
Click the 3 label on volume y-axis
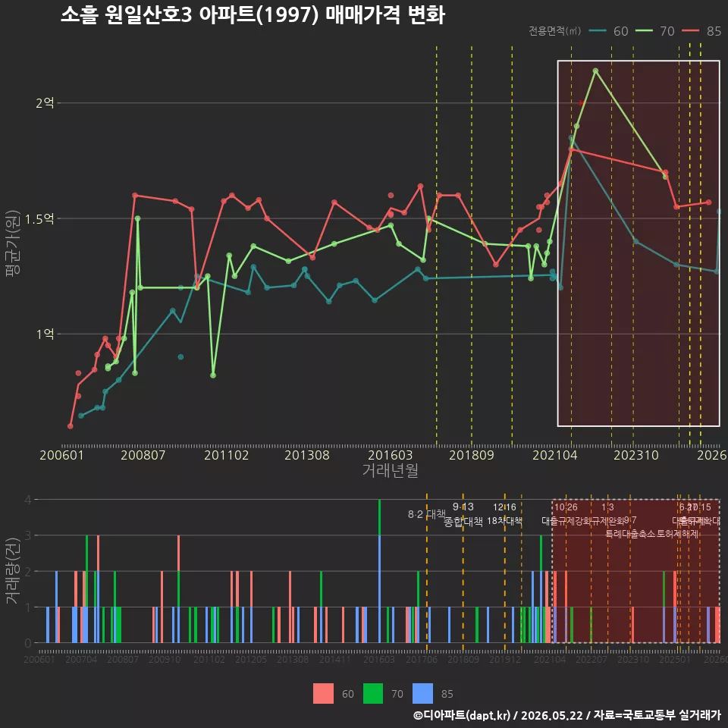28,535
